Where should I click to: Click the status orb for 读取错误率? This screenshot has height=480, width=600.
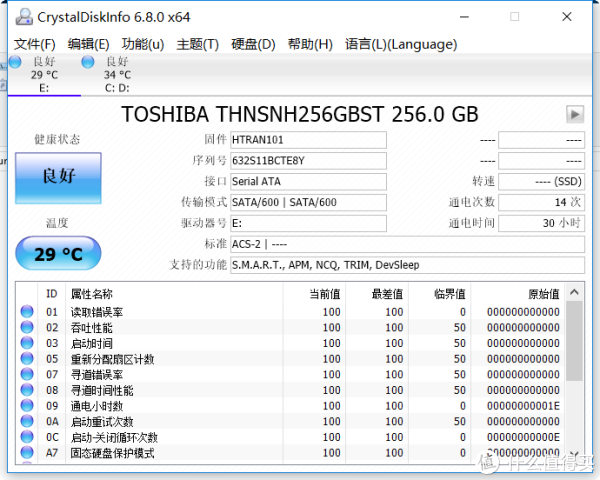27,312
